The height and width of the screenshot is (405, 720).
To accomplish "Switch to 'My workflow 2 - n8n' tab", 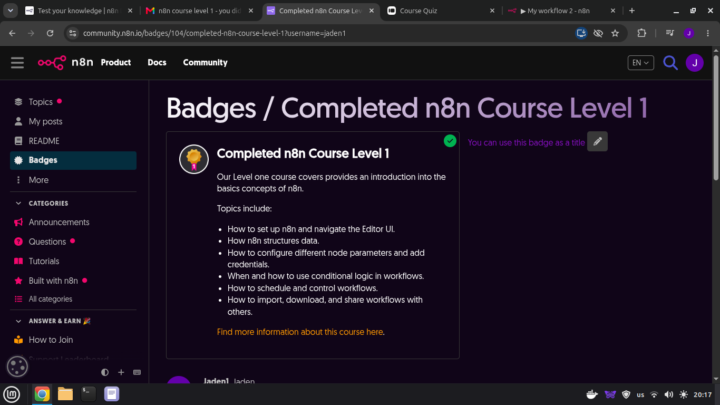I will pyautogui.click(x=561, y=11).
